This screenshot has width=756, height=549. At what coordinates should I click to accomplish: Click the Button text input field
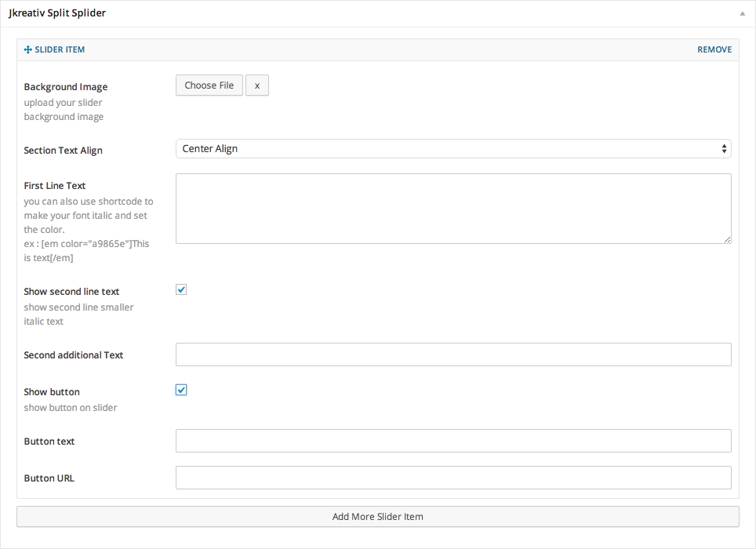[x=453, y=441]
